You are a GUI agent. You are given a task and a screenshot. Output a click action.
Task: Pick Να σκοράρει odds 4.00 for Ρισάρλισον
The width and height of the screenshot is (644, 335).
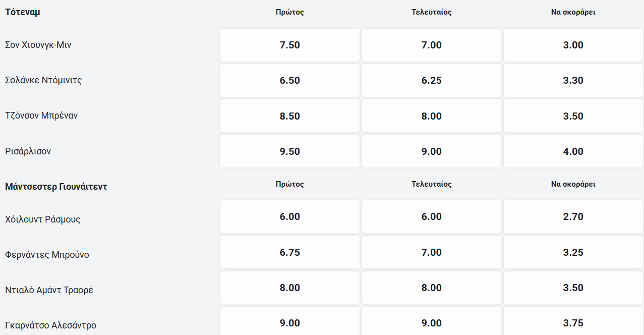[x=573, y=151]
